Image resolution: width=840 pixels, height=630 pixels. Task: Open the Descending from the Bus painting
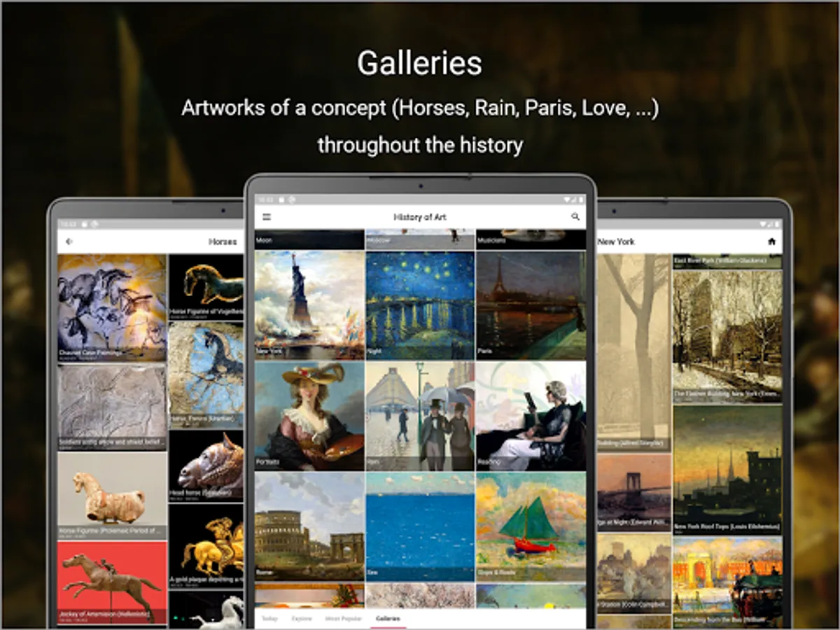pyautogui.click(x=727, y=582)
